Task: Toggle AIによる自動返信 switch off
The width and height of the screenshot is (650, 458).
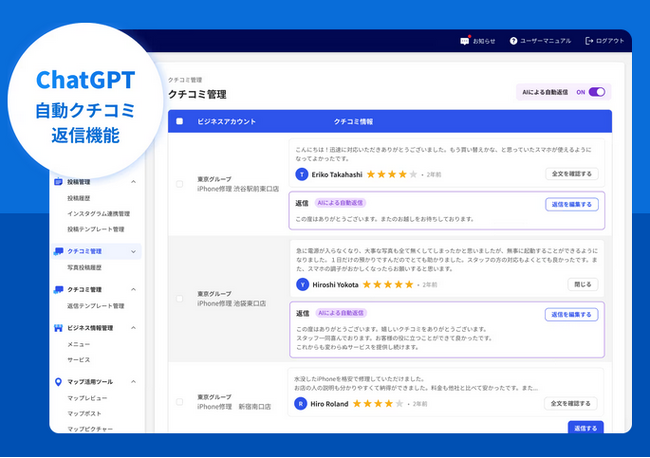Action: point(597,92)
